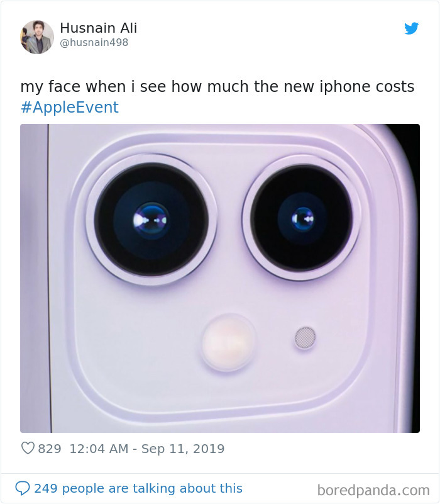Click "249 people are talking about this"
Screen dimensions: 440x504
[141, 488]
